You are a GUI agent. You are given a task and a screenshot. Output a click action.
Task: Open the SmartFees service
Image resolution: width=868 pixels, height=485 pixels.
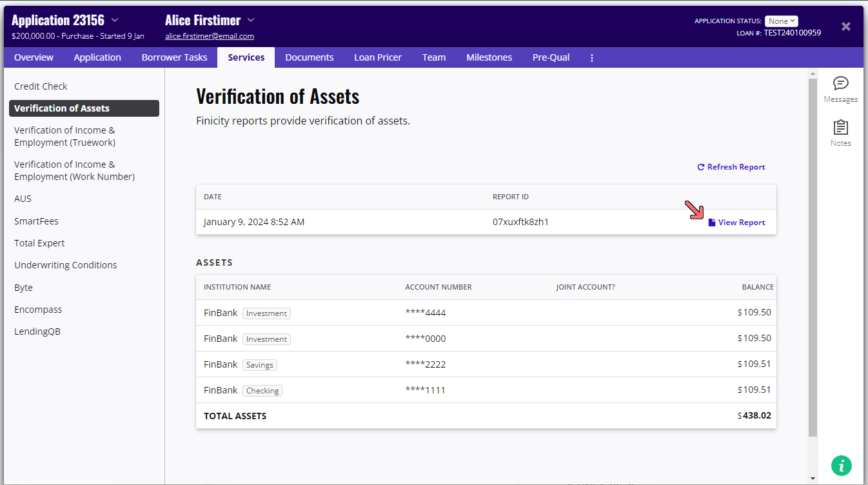coord(36,221)
